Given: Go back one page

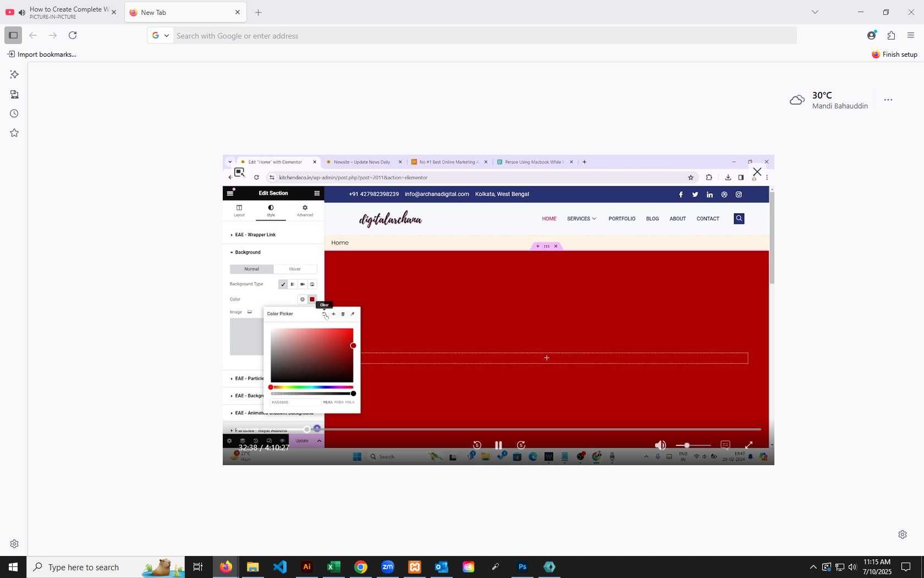Looking at the screenshot, I should click(33, 35).
